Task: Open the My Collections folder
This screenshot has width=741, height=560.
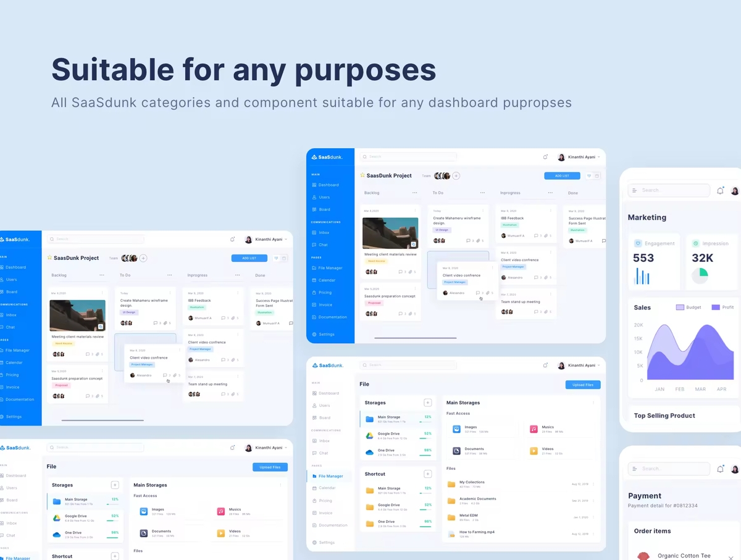Action: click(472, 482)
